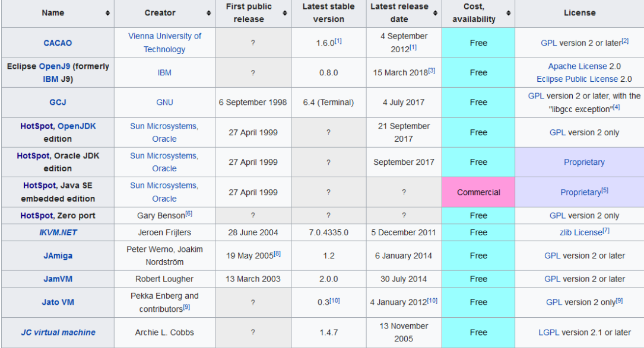Image resolution: width=644 pixels, height=348 pixels.
Task: Open HotSpot link in OpenJDK edition row
Action: [37, 126]
